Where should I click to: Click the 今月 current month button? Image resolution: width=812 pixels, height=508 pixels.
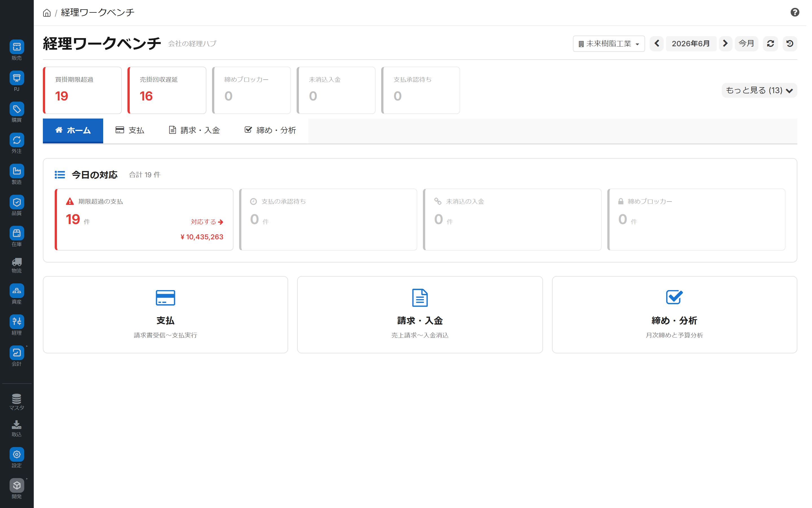tap(746, 44)
